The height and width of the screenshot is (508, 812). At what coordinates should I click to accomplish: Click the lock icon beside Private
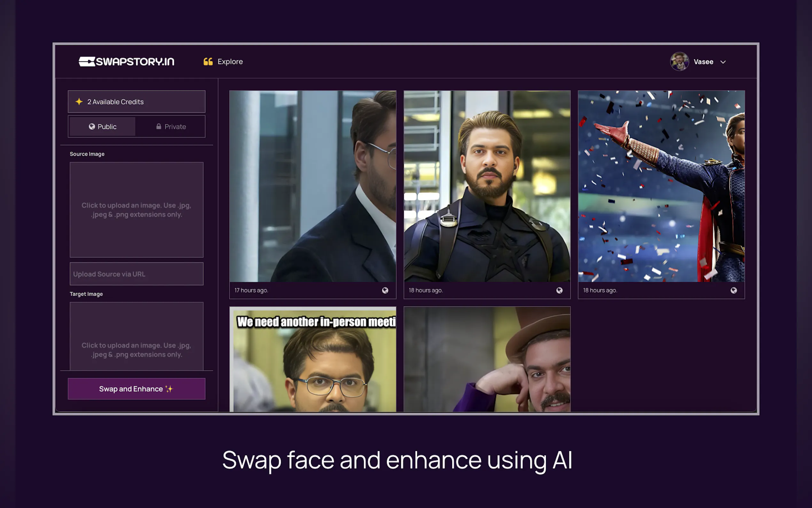[159, 126]
